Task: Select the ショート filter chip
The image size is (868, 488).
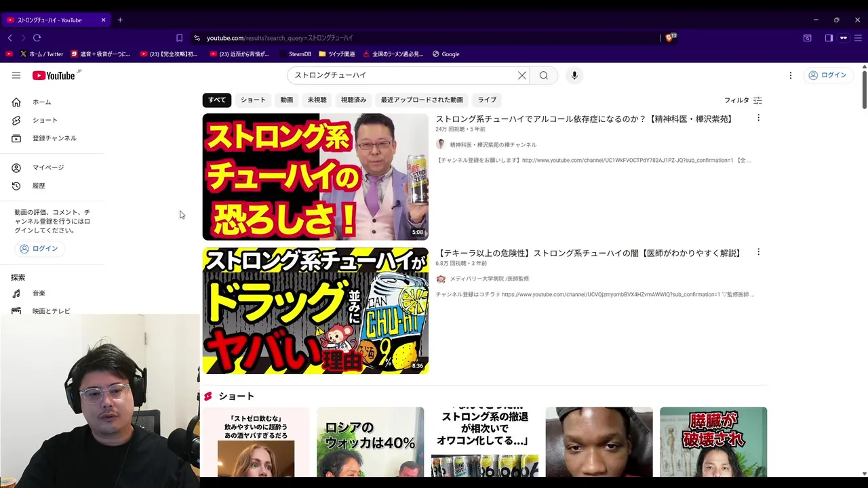Action: [x=253, y=100]
